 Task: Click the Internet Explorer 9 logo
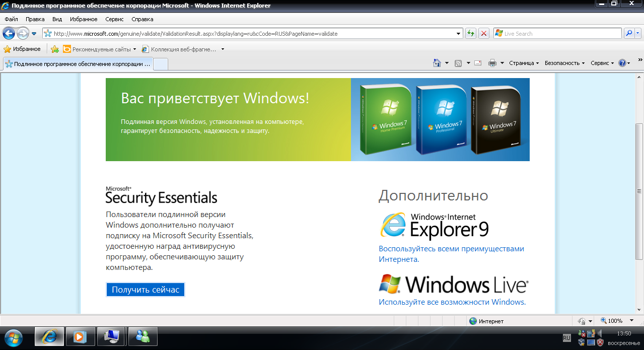(434, 225)
